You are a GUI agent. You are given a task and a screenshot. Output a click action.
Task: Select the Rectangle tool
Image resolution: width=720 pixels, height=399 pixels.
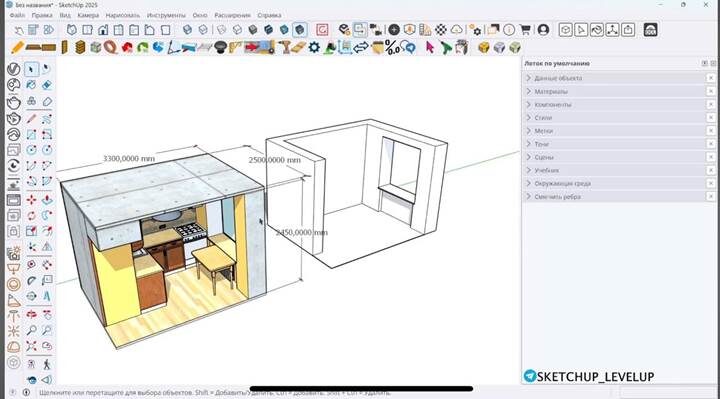[x=31, y=135]
